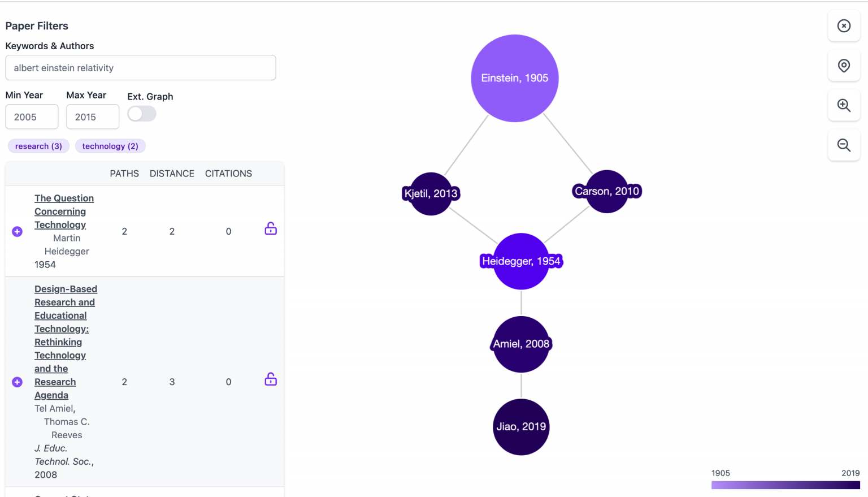
Task: Zoom in on the graph
Action: (x=844, y=105)
